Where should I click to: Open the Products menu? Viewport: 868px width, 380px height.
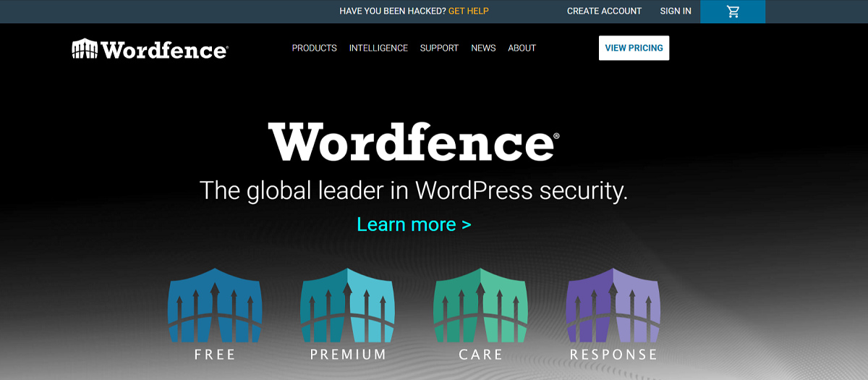315,48
